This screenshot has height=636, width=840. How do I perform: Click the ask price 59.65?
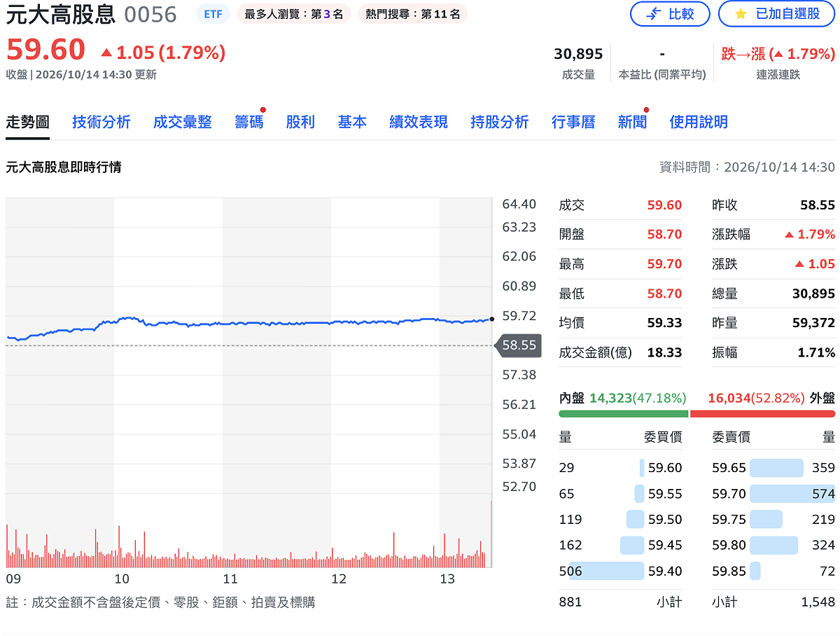pos(729,468)
